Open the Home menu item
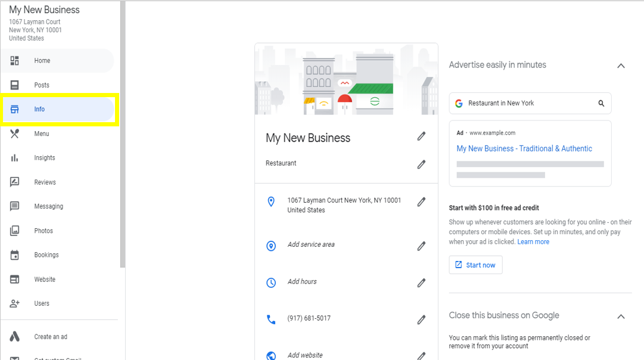This screenshot has width=644, height=360. coord(42,61)
